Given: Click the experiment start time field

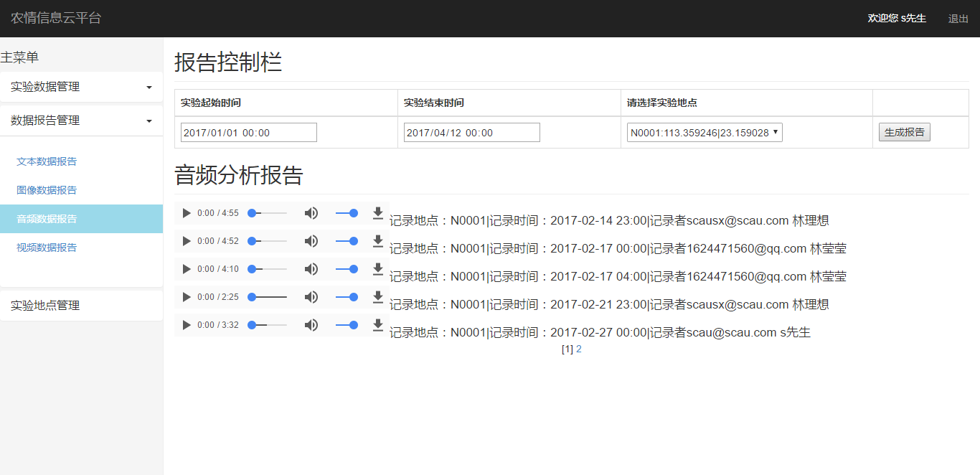Looking at the screenshot, I should tap(249, 133).
